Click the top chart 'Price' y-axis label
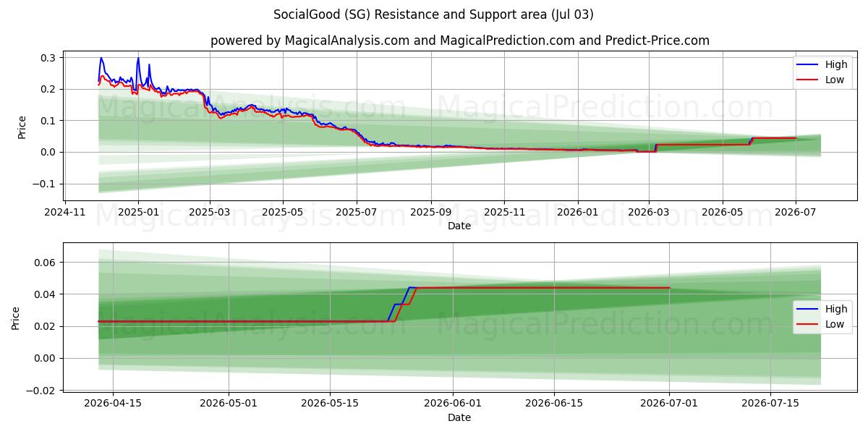868x434 pixels. click(x=22, y=126)
